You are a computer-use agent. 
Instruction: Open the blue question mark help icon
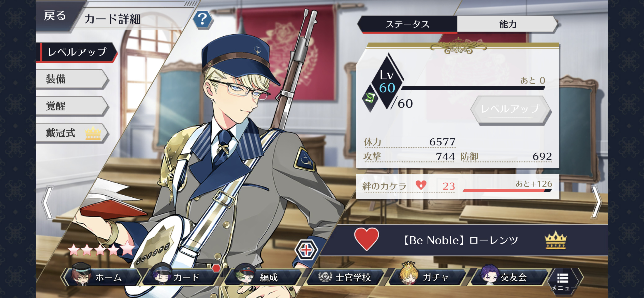pyautogui.click(x=202, y=19)
